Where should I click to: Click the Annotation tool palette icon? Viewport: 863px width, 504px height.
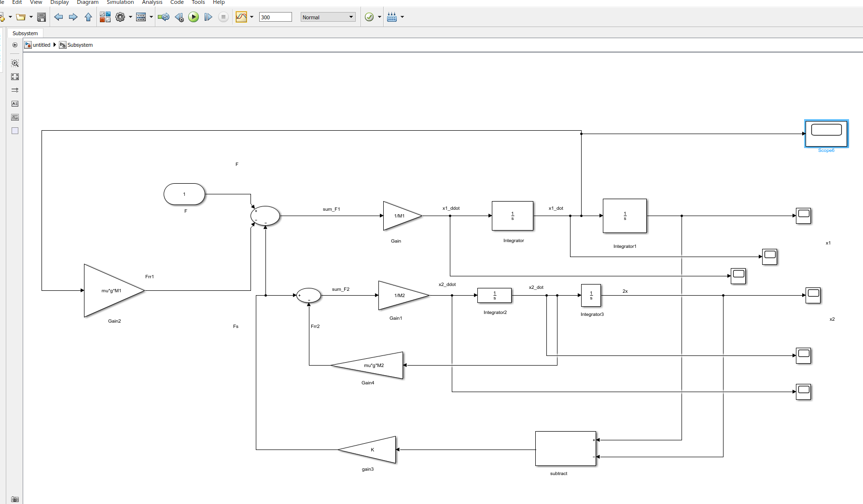point(15,104)
